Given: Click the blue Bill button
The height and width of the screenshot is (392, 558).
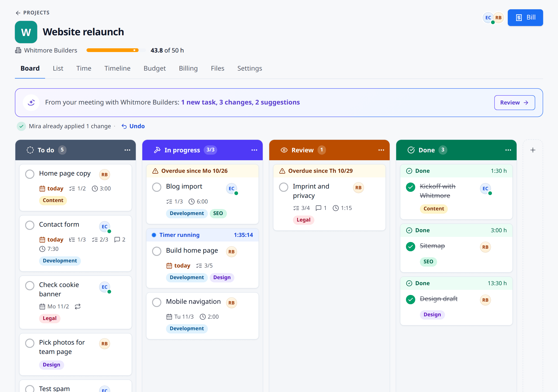Looking at the screenshot, I should (x=525, y=18).
